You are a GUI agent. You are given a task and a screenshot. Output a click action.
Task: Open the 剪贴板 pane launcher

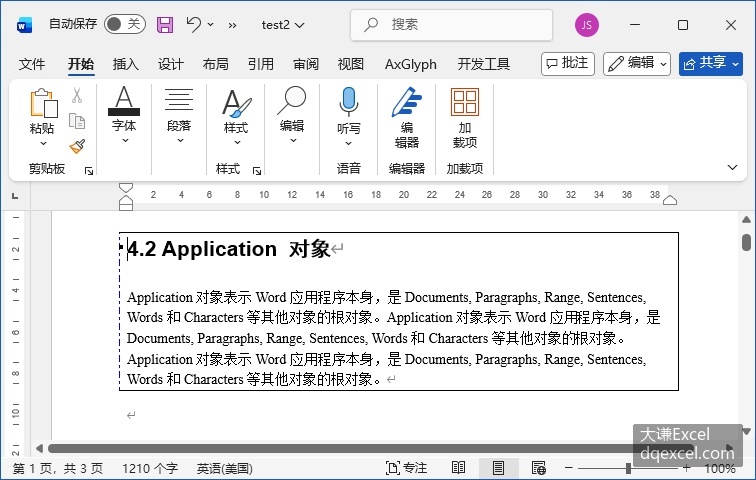point(89,171)
